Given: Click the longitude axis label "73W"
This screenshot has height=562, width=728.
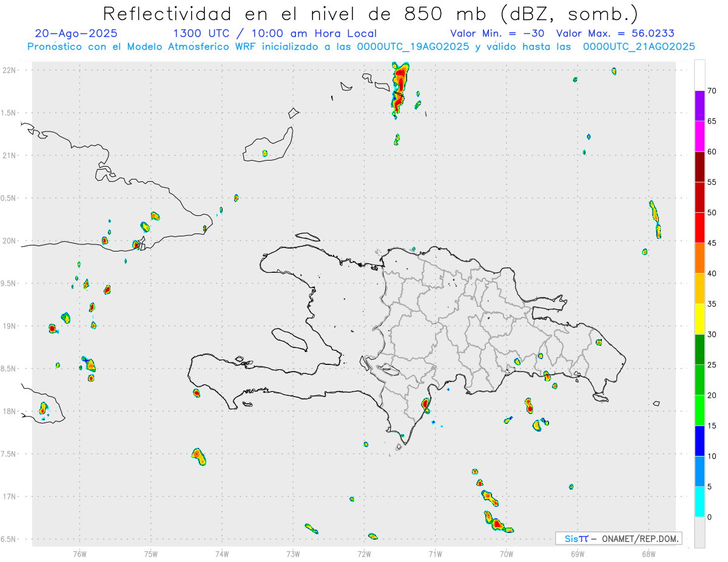Looking at the screenshot, I should (293, 553).
